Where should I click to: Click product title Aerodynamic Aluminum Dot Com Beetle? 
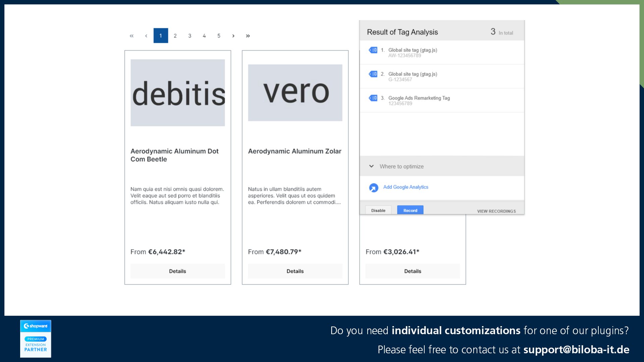[174, 155]
